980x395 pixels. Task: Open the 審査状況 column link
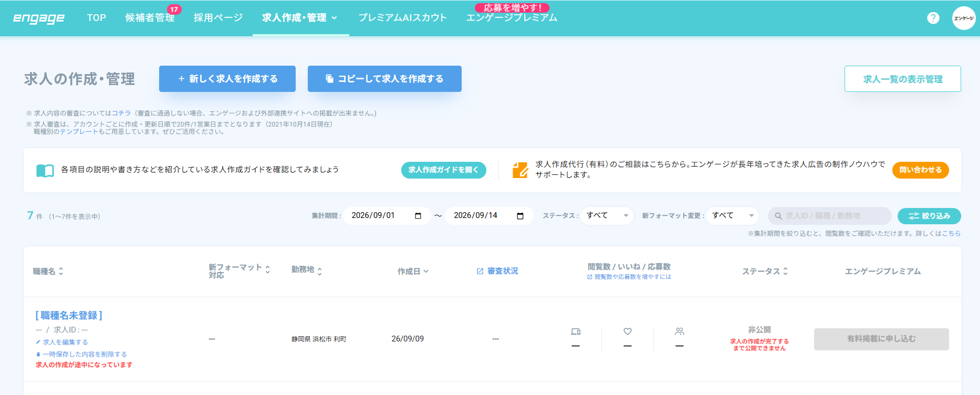click(497, 271)
